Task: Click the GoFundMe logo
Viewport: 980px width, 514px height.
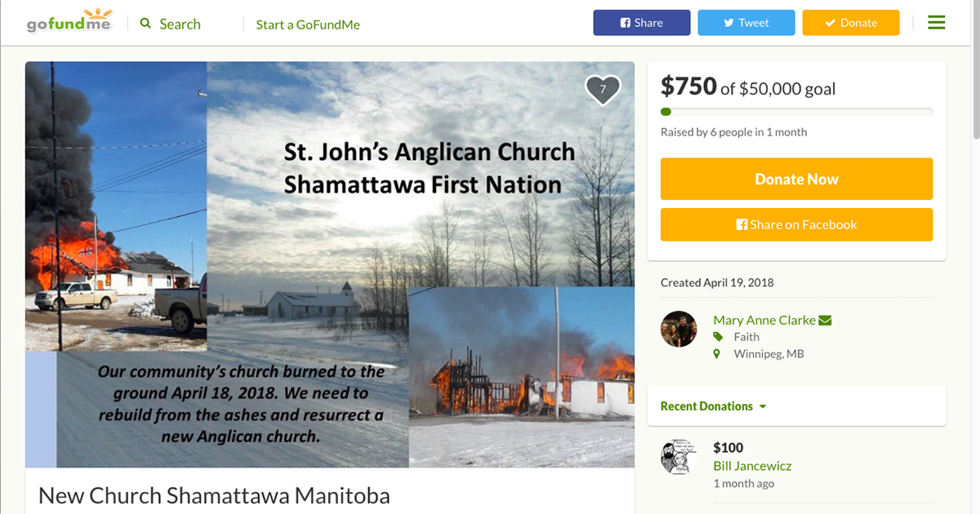Action: 69,21
